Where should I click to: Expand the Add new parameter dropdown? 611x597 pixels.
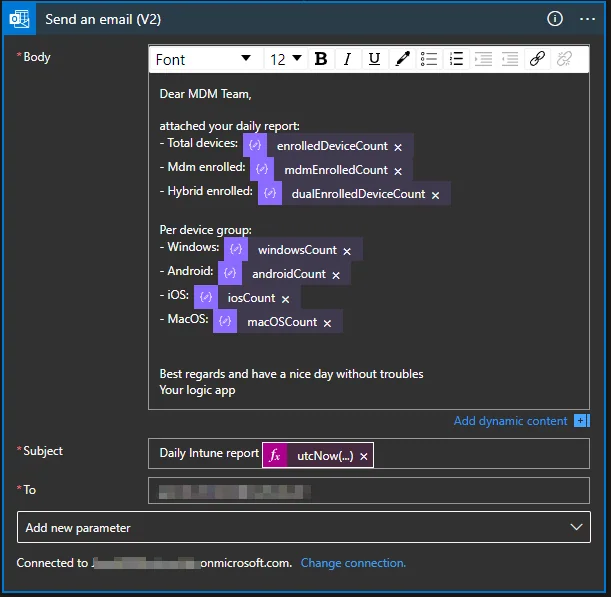(x=304, y=527)
